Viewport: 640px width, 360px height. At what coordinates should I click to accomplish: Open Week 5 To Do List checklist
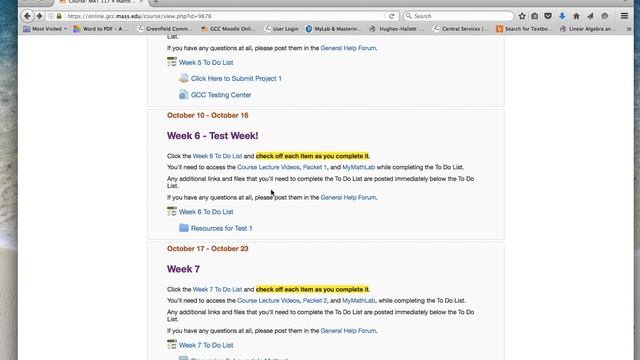(x=206, y=62)
